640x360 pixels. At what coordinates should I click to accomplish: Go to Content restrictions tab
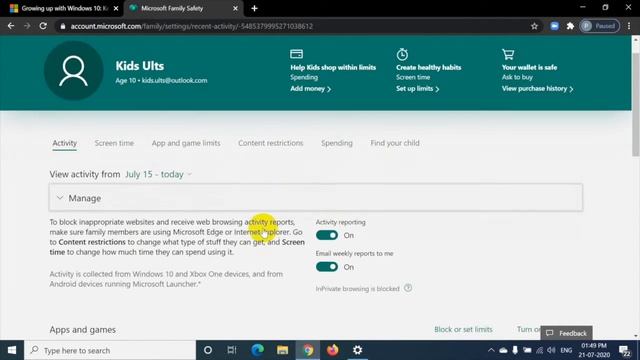271,143
